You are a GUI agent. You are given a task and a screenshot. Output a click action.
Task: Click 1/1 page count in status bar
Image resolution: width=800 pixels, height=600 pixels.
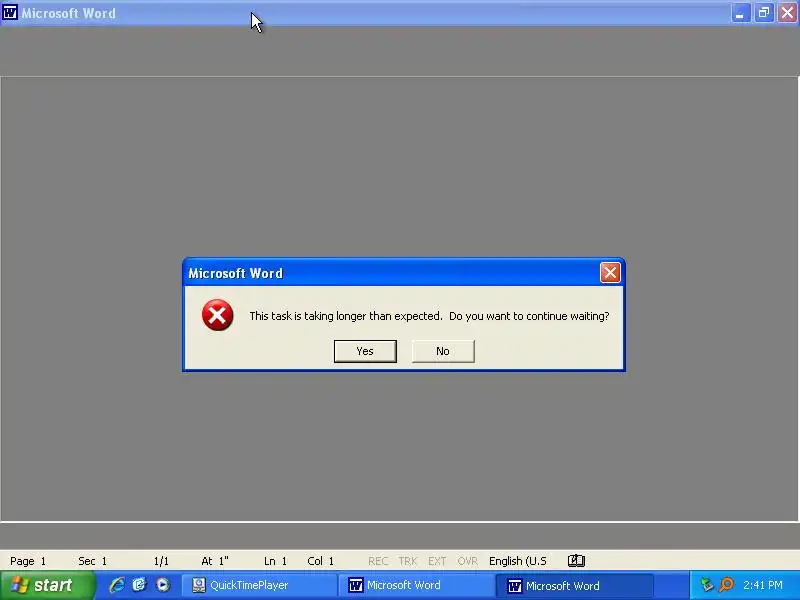click(161, 561)
